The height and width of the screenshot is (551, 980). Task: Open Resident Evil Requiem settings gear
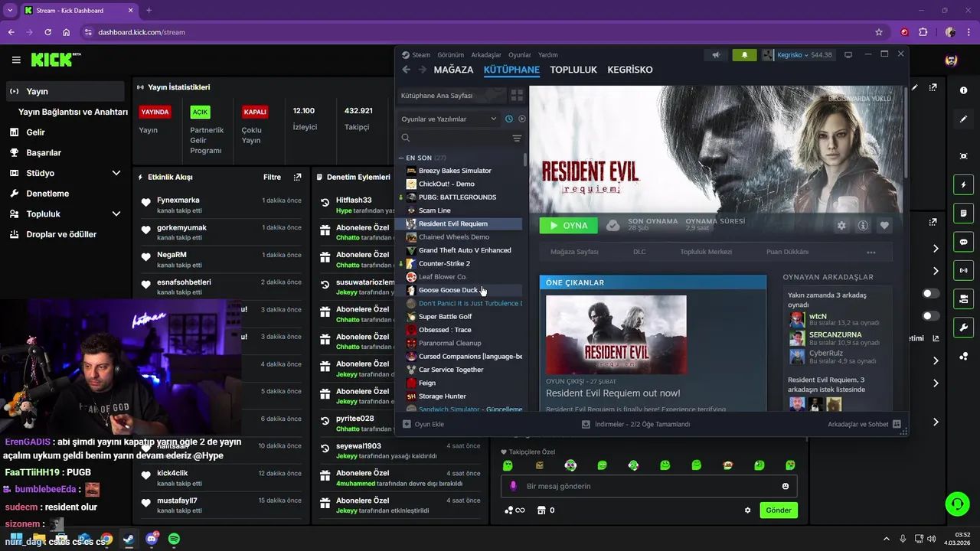[x=841, y=226]
